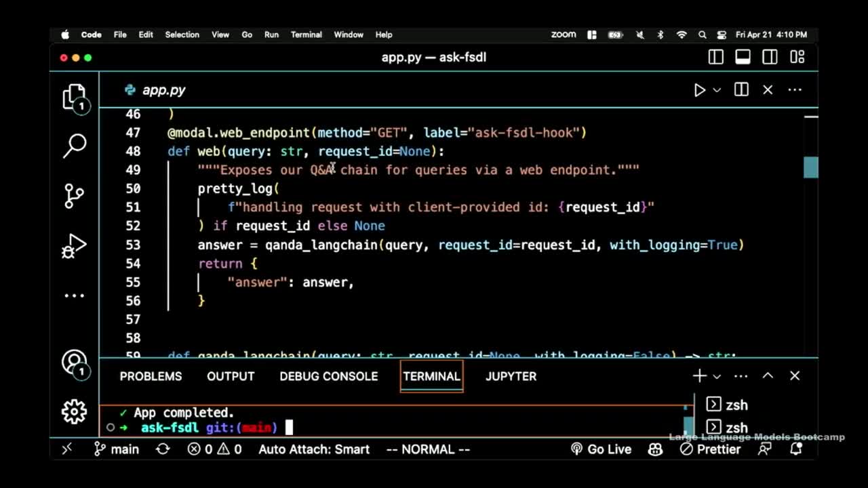This screenshot has width=868, height=488.
Task: Open the Explorer view in activity bar
Action: (74, 97)
